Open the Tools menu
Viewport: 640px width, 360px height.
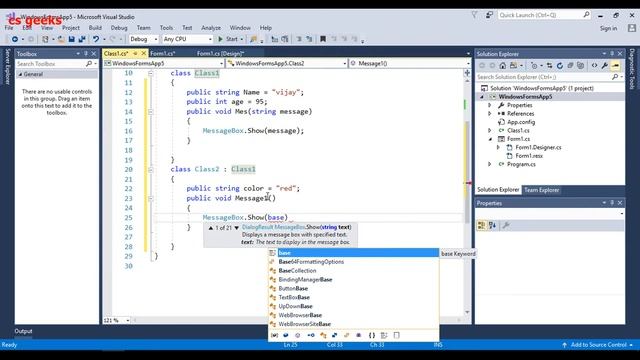[166, 28]
